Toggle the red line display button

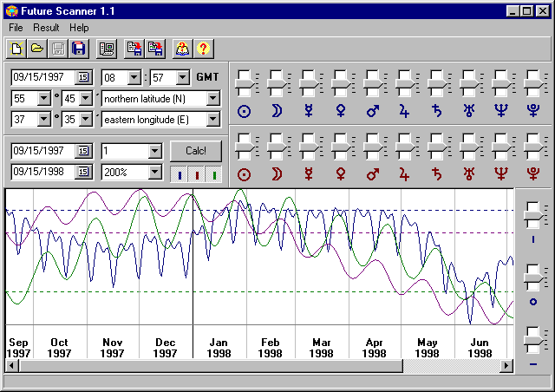(x=196, y=173)
